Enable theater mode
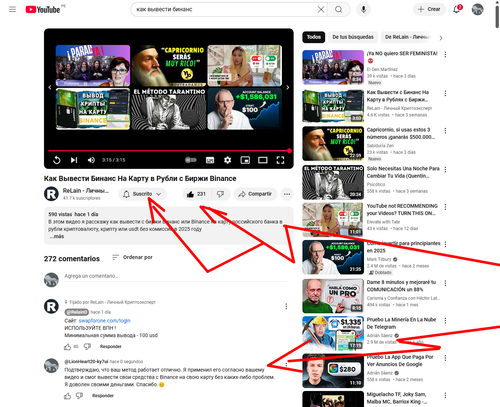The width and height of the screenshot is (500, 407). click(x=263, y=160)
